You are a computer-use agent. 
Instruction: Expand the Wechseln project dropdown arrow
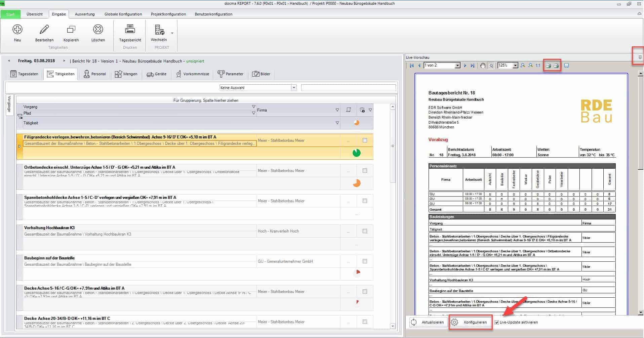click(x=172, y=33)
